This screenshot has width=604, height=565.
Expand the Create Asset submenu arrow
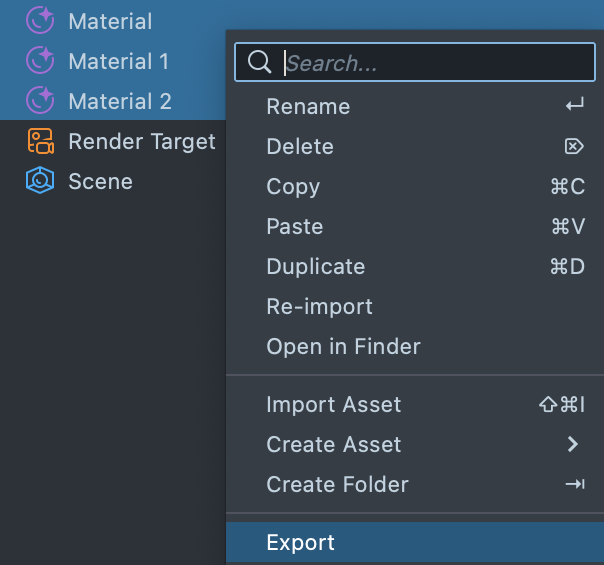(573, 444)
